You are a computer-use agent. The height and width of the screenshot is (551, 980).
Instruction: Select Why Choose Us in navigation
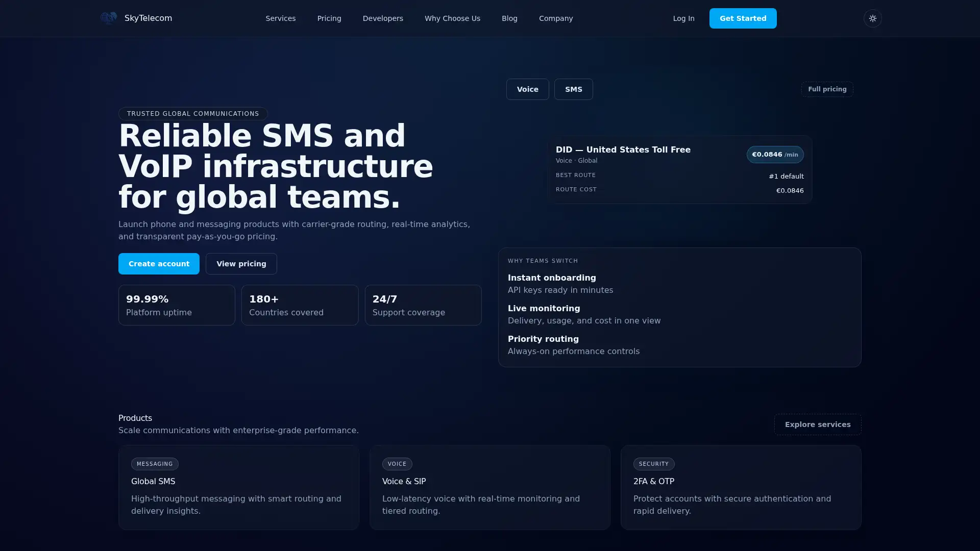(452, 18)
